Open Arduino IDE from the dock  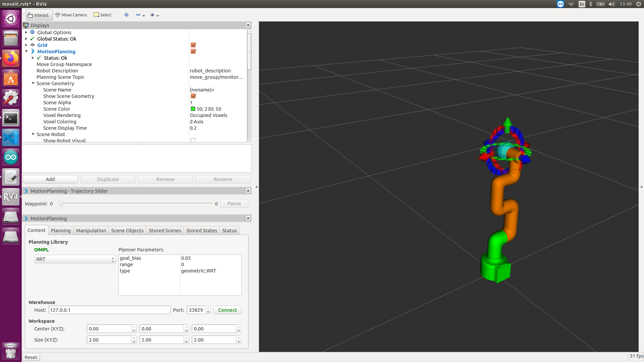click(x=11, y=157)
